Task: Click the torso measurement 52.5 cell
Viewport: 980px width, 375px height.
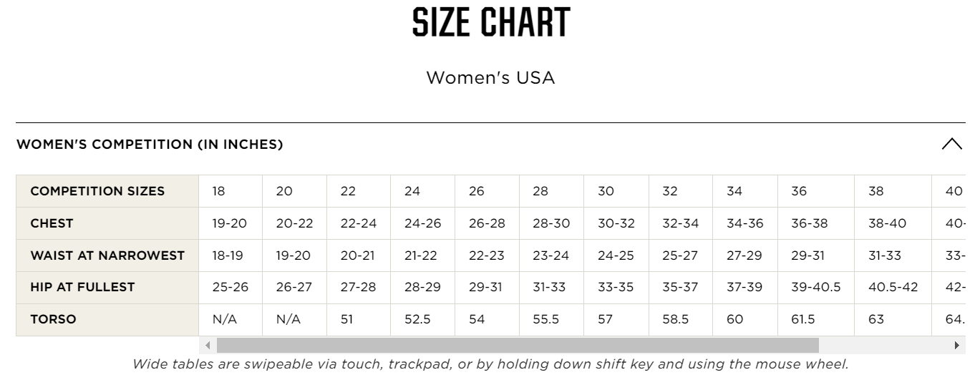Action: click(417, 319)
